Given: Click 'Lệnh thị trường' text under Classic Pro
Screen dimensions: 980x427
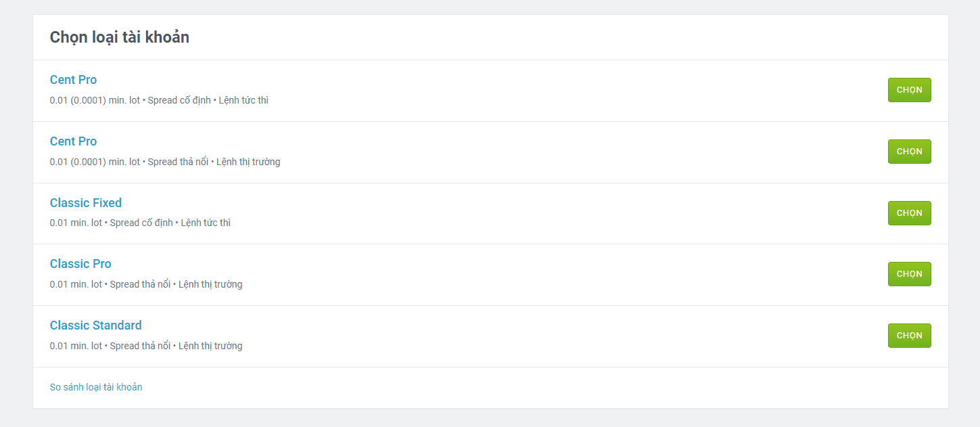Looking at the screenshot, I should [210, 284].
